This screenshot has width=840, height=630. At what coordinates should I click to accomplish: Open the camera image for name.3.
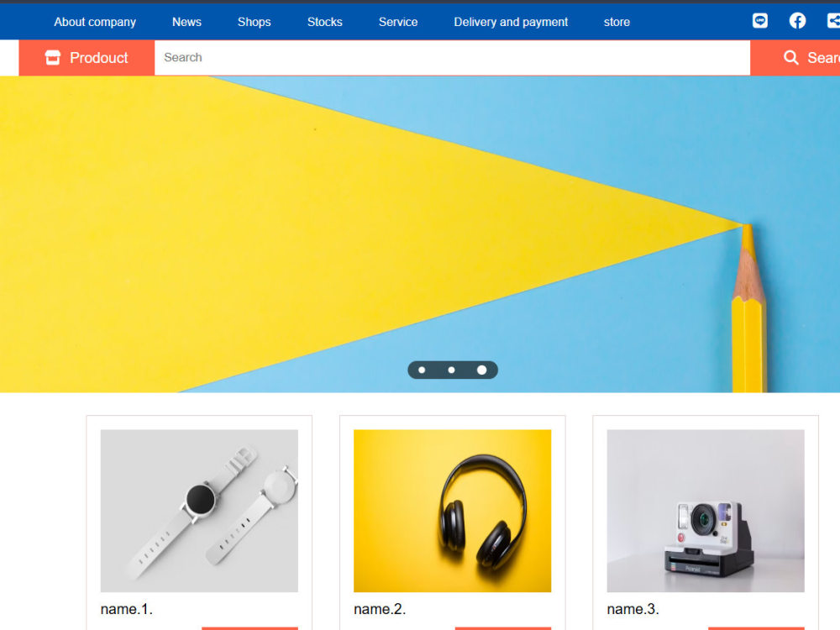pyautogui.click(x=706, y=511)
